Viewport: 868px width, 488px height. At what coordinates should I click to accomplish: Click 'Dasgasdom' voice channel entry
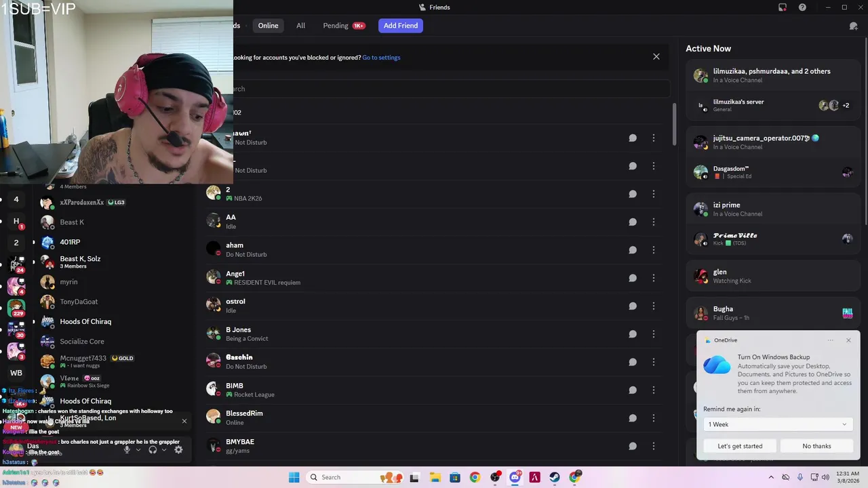(x=774, y=172)
